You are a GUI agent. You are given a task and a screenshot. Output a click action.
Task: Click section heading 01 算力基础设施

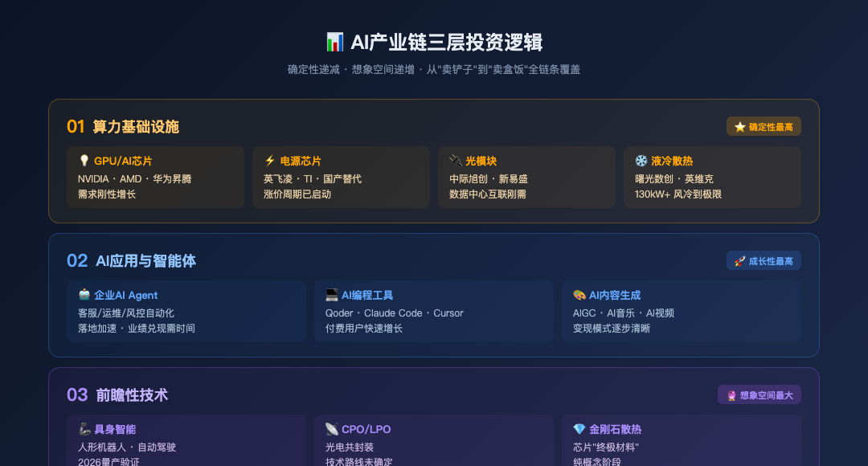click(x=123, y=127)
